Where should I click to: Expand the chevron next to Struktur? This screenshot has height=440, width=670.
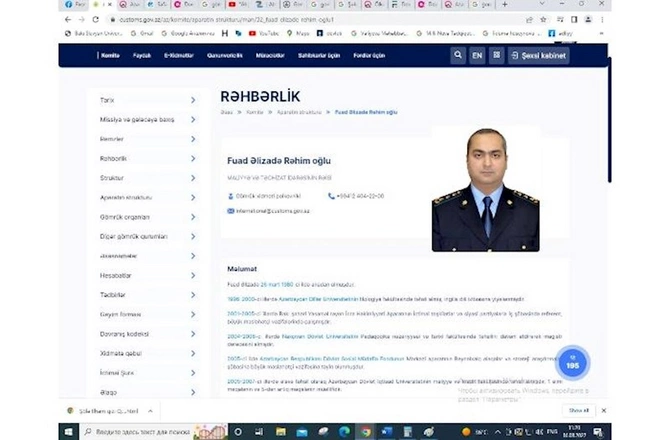click(193, 178)
